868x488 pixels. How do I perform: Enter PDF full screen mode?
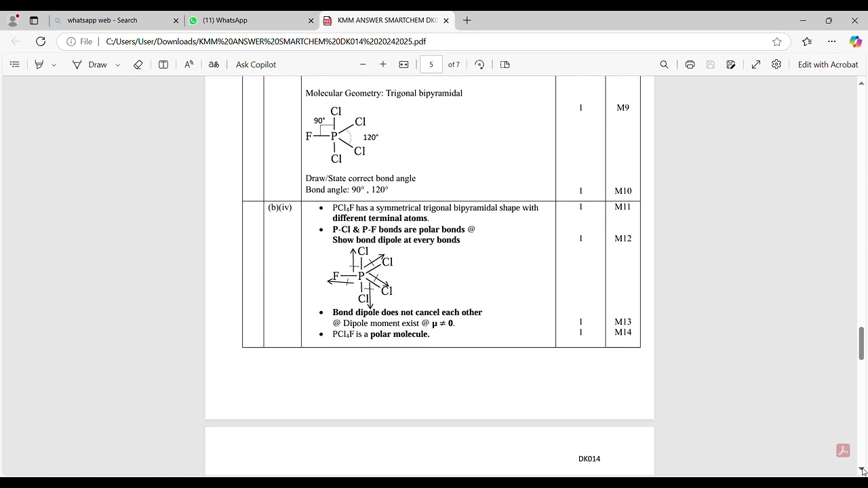pyautogui.click(x=755, y=64)
